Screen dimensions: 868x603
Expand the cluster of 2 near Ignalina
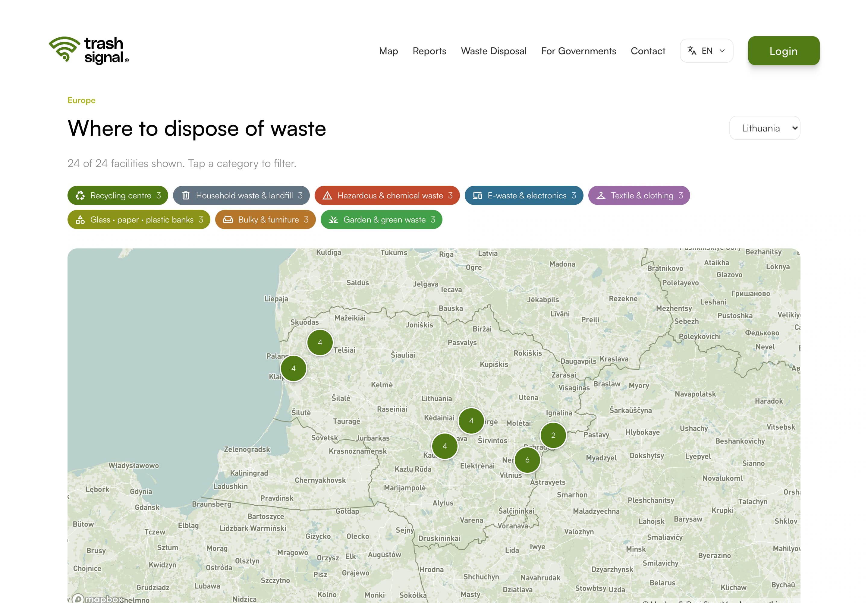(553, 435)
